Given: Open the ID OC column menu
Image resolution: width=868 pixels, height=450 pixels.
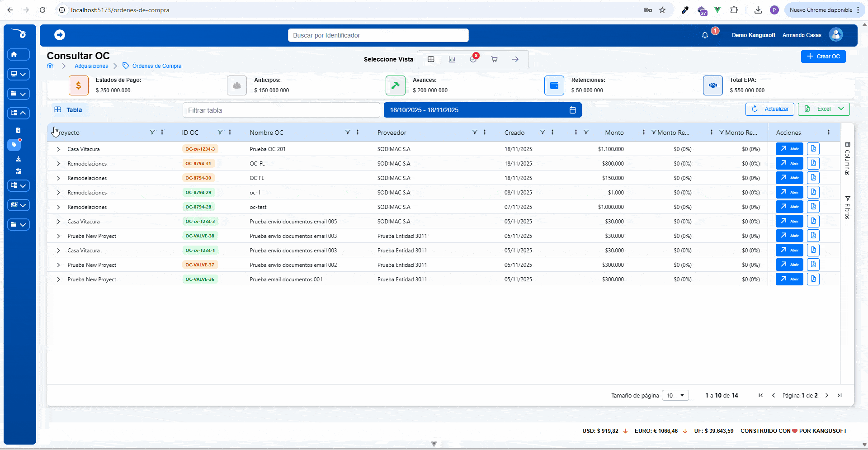Looking at the screenshot, I should pos(230,132).
